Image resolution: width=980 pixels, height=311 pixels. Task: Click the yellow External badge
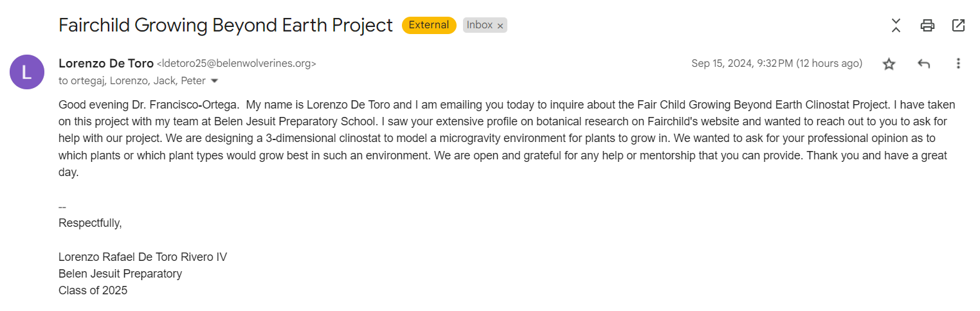coord(429,25)
